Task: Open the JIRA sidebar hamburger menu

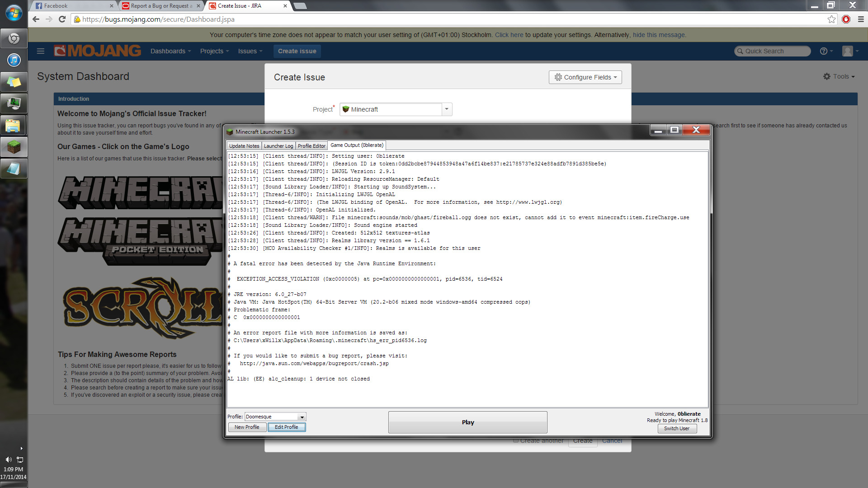Action: click(41, 51)
